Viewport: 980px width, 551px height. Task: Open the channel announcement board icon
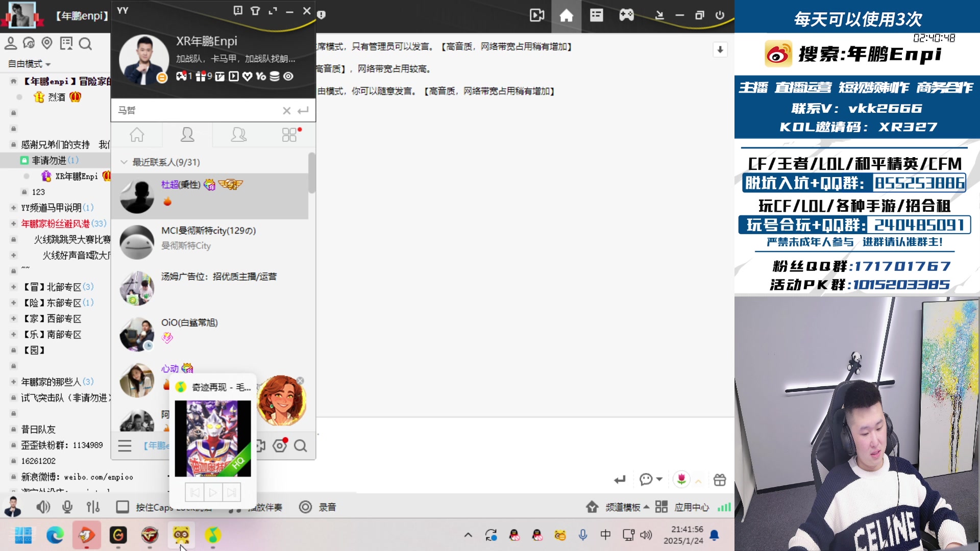pos(66,43)
